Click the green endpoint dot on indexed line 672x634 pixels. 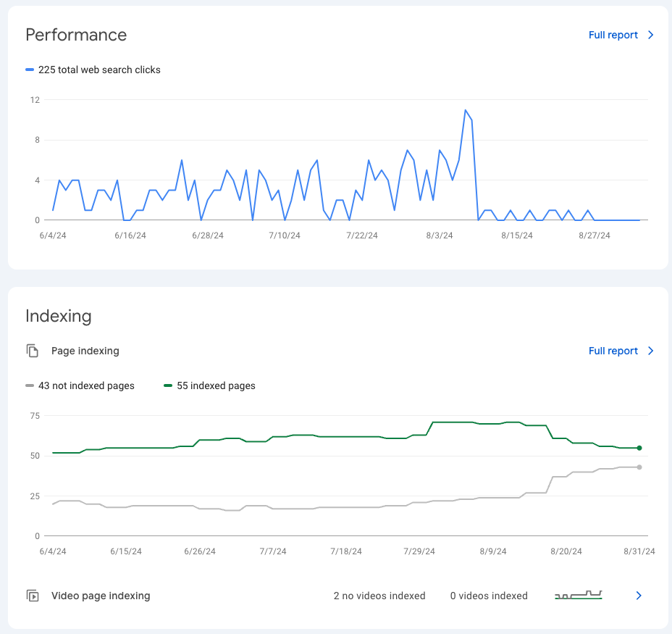[639, 448]
